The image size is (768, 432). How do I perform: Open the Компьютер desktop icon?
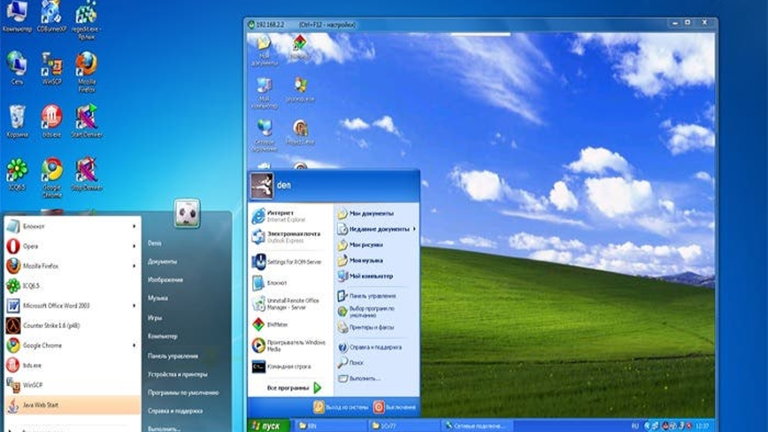click(17, 16)
